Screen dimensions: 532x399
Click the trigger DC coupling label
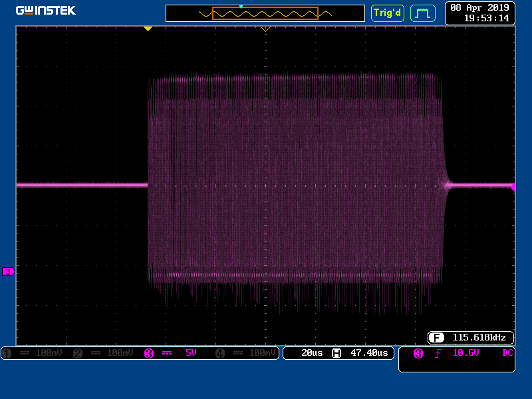507,353
